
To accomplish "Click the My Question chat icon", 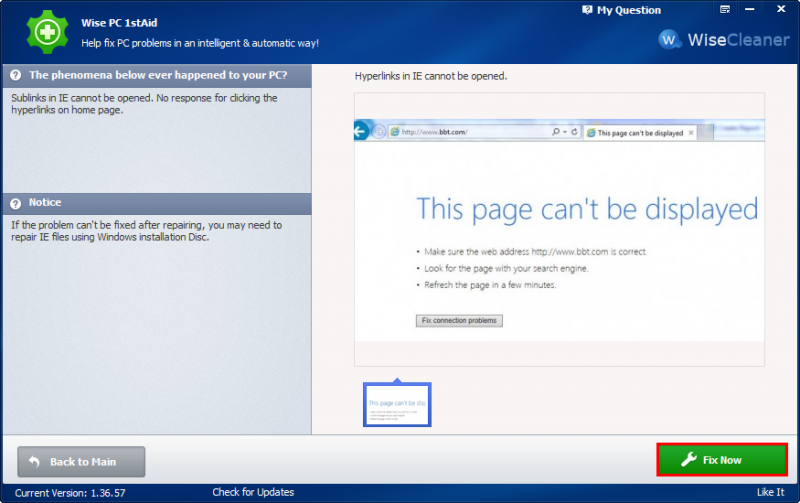I will tap(587, 10).
